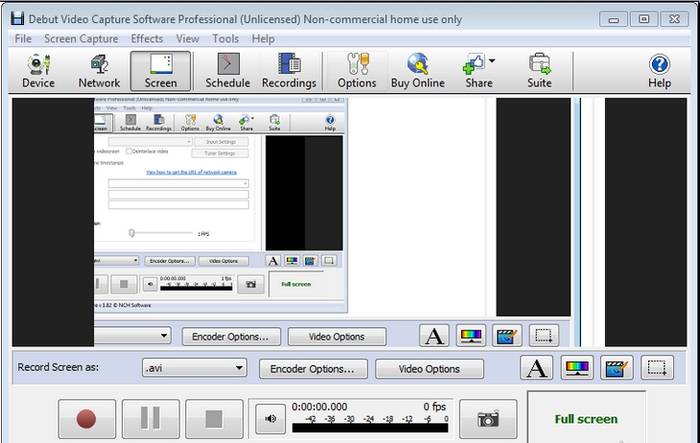Image resolution: width=700 pixels, height=443 pixels.
Task: Start recording with the red Record button
Action: 86,420
